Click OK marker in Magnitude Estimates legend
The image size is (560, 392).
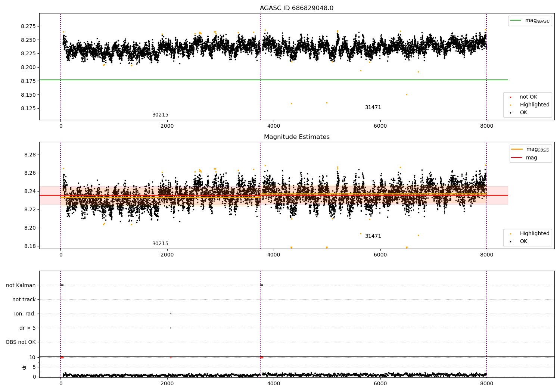click(510, 242)
